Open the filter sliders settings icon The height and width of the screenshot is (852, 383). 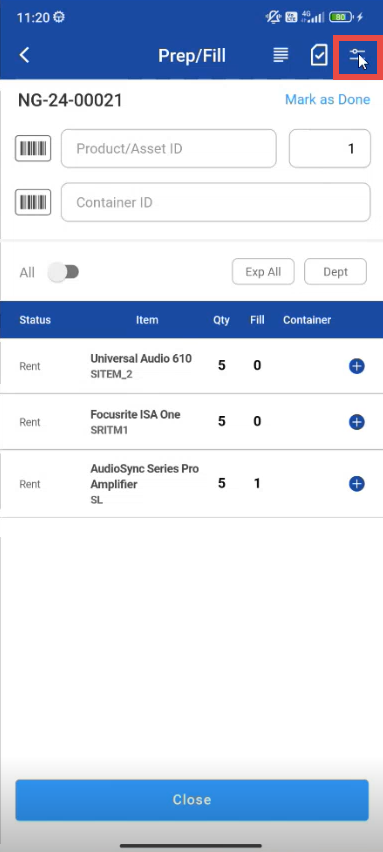(x=357, y=55)
